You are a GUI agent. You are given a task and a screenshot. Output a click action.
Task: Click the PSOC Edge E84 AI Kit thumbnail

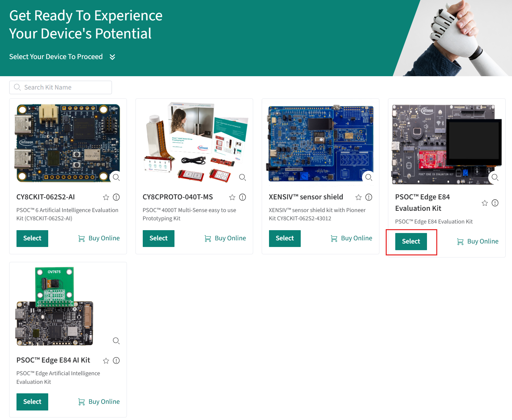55,306
